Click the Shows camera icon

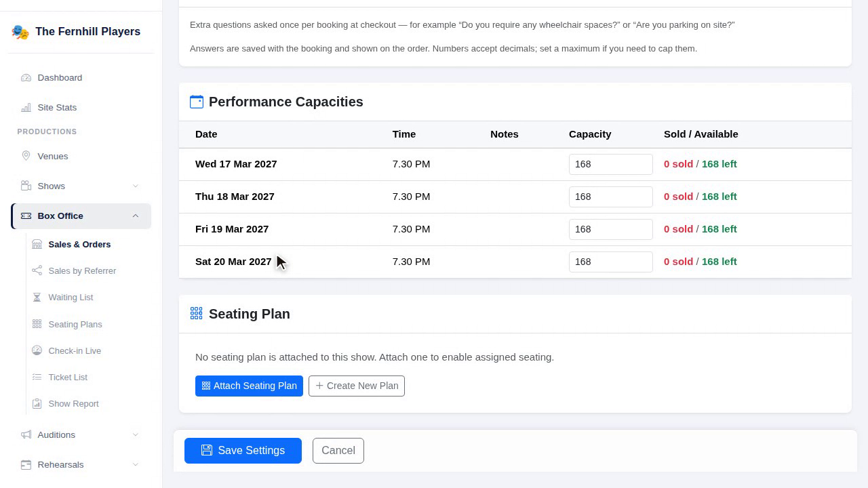(x=26, y=186)
